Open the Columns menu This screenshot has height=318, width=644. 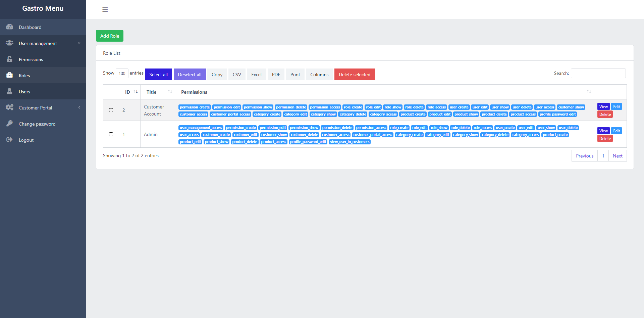(319, 74)
